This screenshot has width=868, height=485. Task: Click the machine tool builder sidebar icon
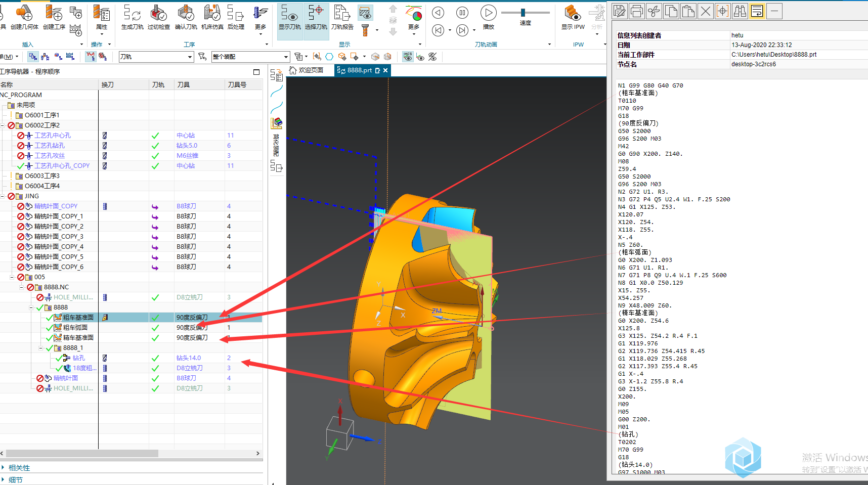tap(276, 123)
